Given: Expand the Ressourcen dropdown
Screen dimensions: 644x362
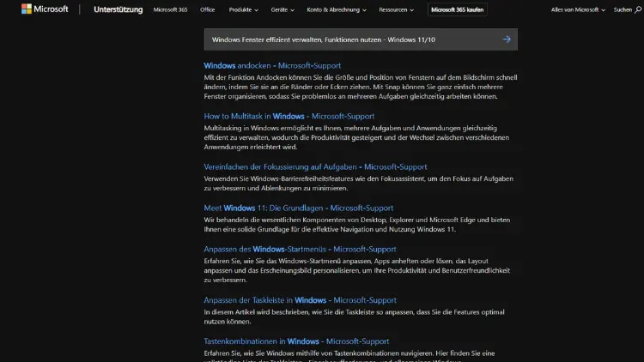Looking at the screenshot, I should coord(397,9).
